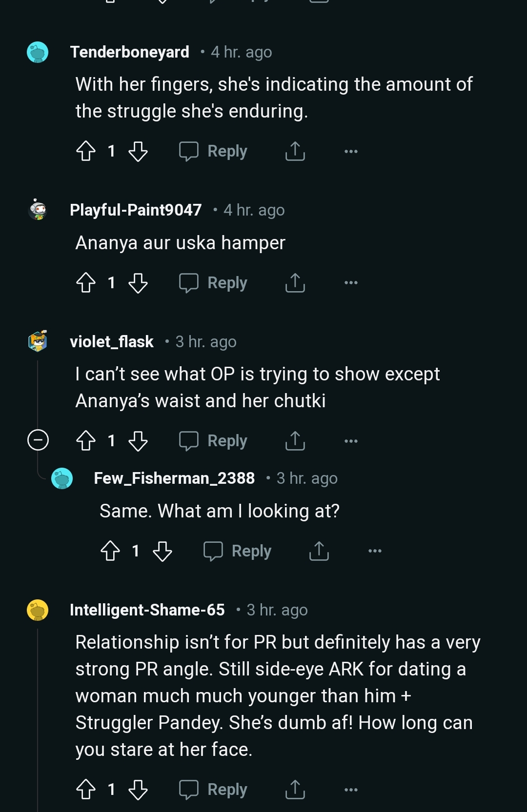Upvote Playful-Paint9047's comment
This screenshot has height=812, width=527.
[x=86, y=283]
